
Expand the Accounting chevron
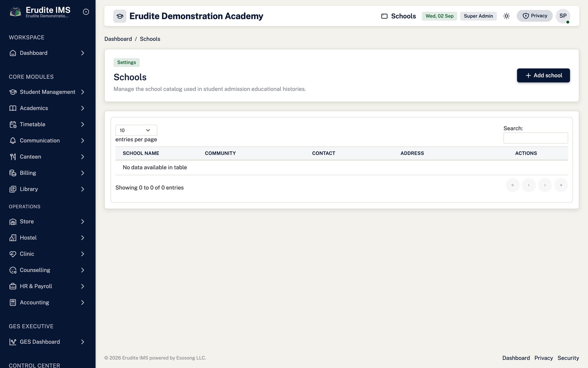click(83, 302)
